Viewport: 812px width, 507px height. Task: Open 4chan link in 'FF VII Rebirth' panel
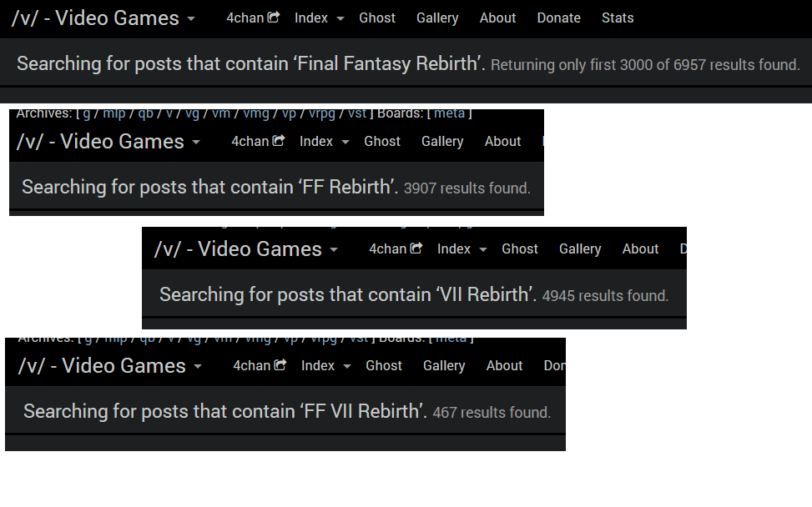click(x=260, y=365)
